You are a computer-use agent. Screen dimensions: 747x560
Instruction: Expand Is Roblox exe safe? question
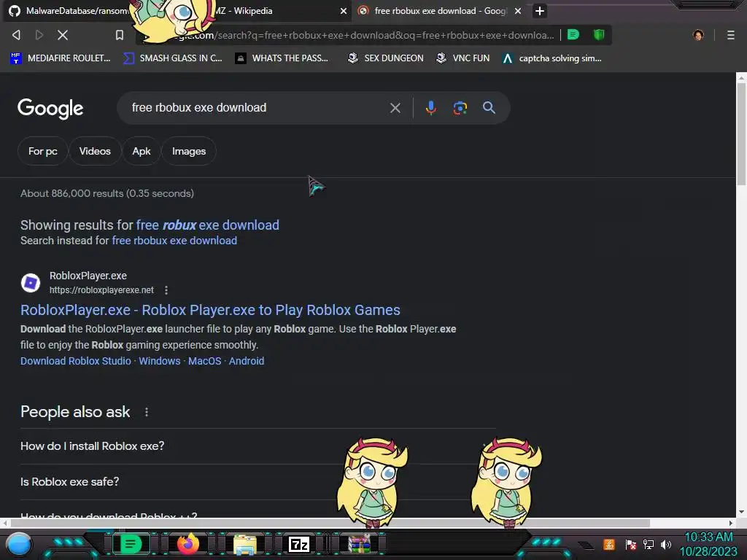pyautogui.click(x=258, y=482)
